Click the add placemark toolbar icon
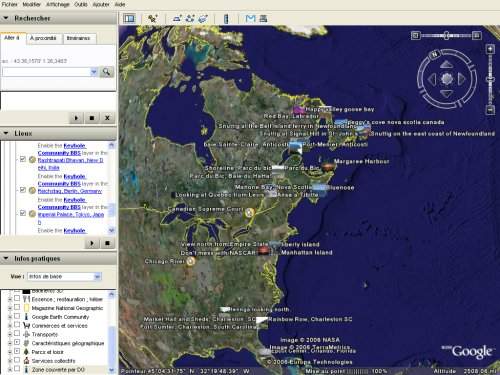Viewport: 500px width, 375px height. click(153, 18)
